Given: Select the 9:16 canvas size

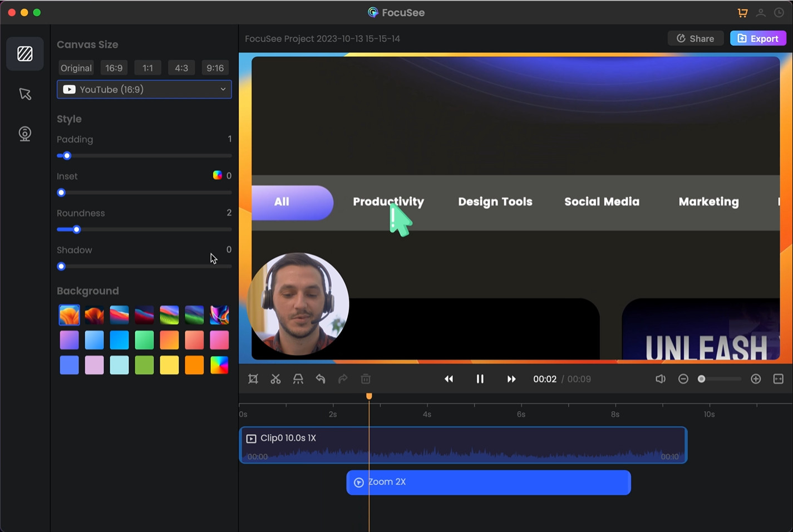Looking at the screenshot, I should (215, 68).
